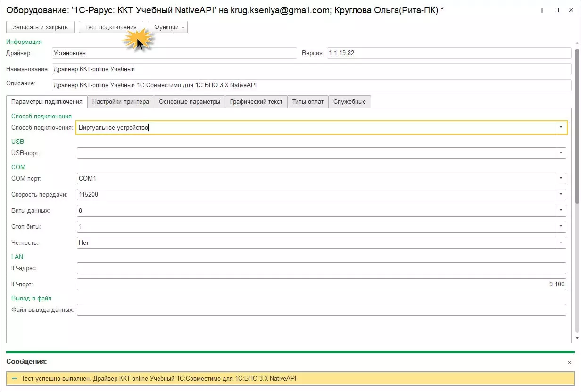Expand the COM-порт dropdown arrow

click(x=561, y=178)
